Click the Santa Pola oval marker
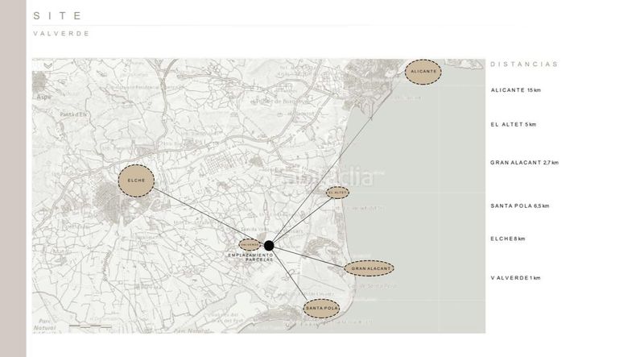 (x=321, y=309)
